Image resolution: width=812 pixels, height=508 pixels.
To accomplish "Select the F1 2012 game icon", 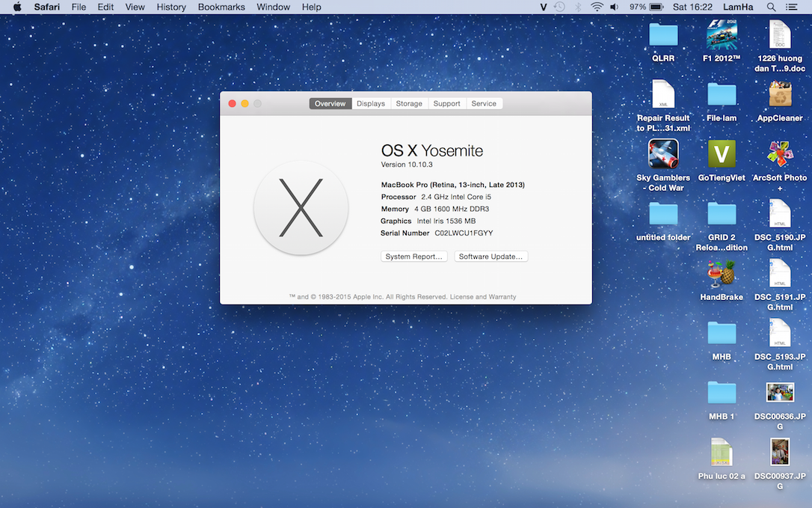I will [x=722, y=34].
